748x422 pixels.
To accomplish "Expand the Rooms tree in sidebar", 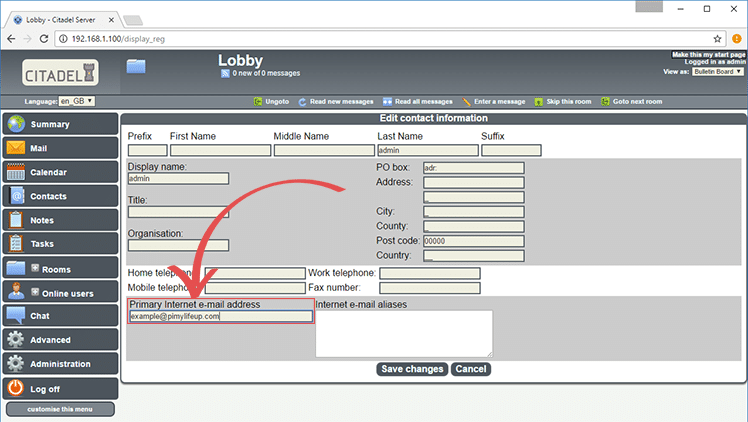I will point(35,268).
